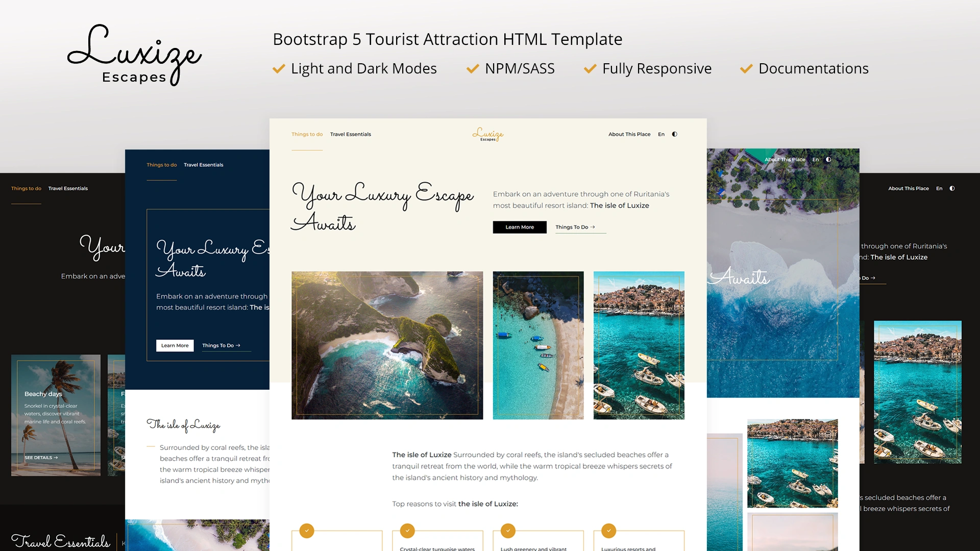Open the En language selector in beach aerial preview

pyautogui.click(x=816, y=160)
